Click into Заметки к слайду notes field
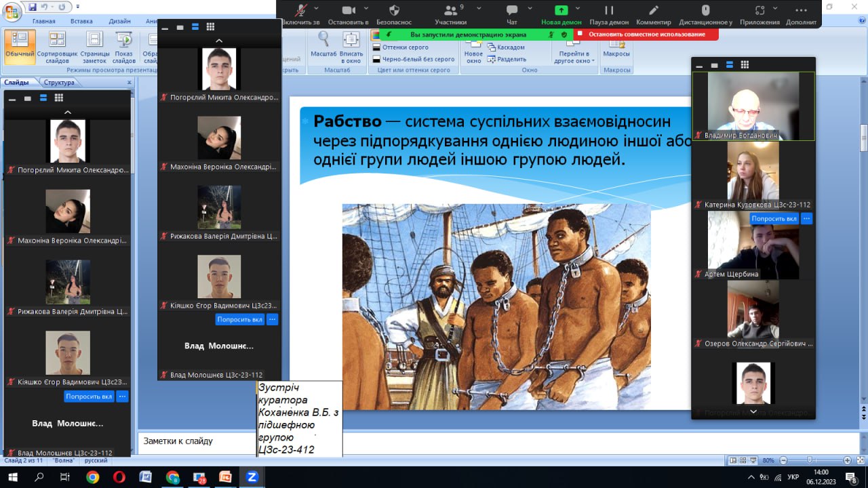This screenshot has width=868, height=488. click(x=498, y=441)
